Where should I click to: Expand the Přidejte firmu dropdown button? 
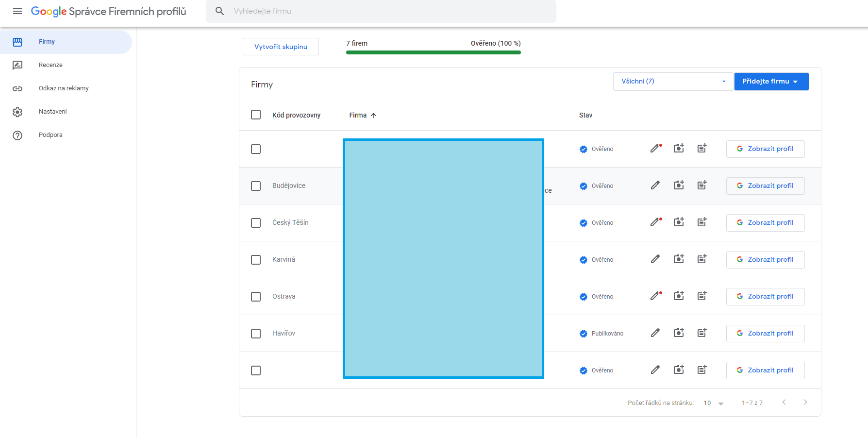[x=771, y=82]
